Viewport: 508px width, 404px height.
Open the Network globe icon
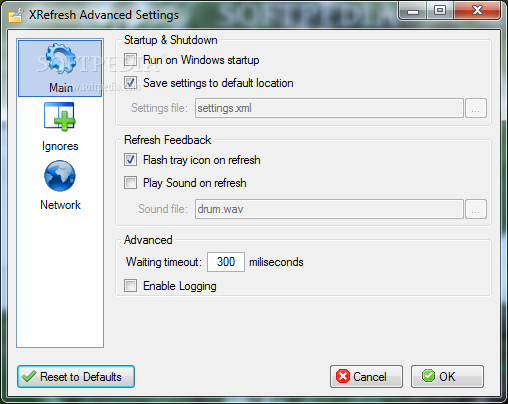tap(60, 176)
